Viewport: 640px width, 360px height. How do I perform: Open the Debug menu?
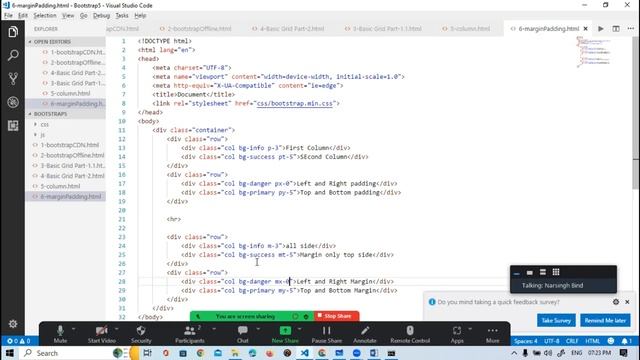pyautogui.click(x=101, y=16)
